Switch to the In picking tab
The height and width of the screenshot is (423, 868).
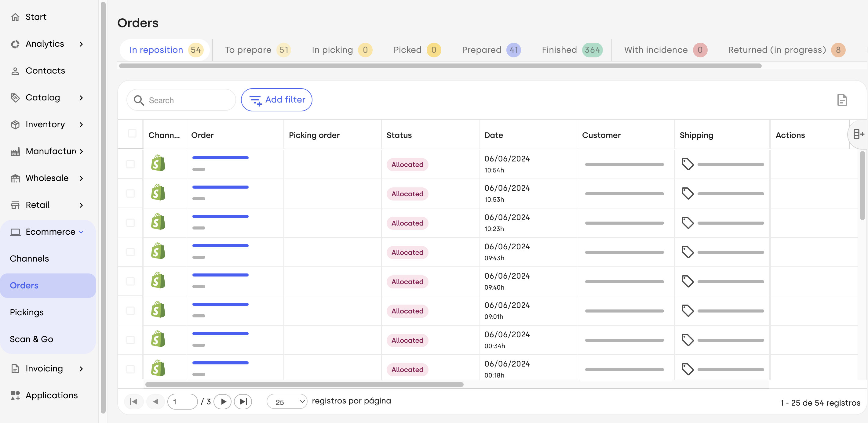(342, 50)
